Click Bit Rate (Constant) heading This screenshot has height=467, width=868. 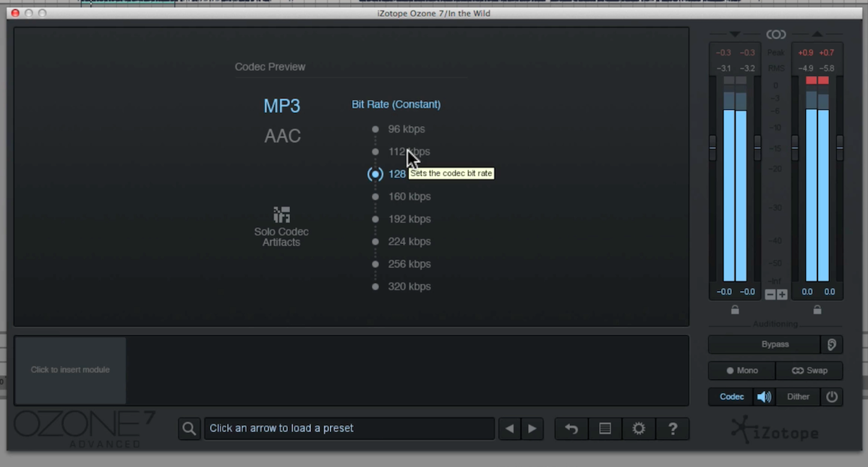click(396, 104)
